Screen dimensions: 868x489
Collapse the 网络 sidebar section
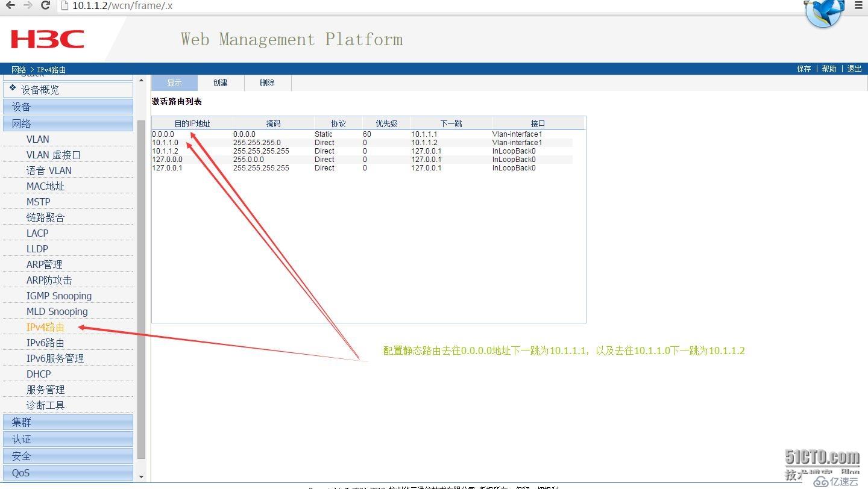coord(68,123)
